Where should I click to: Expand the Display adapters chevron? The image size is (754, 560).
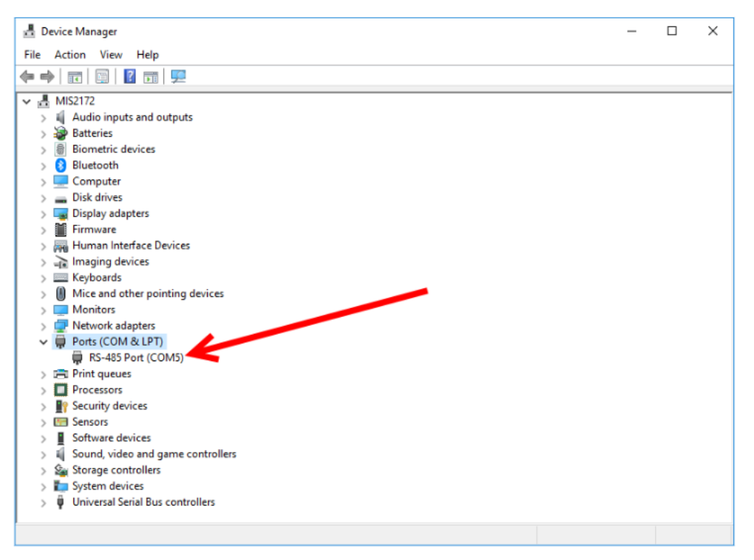(44, 214)
